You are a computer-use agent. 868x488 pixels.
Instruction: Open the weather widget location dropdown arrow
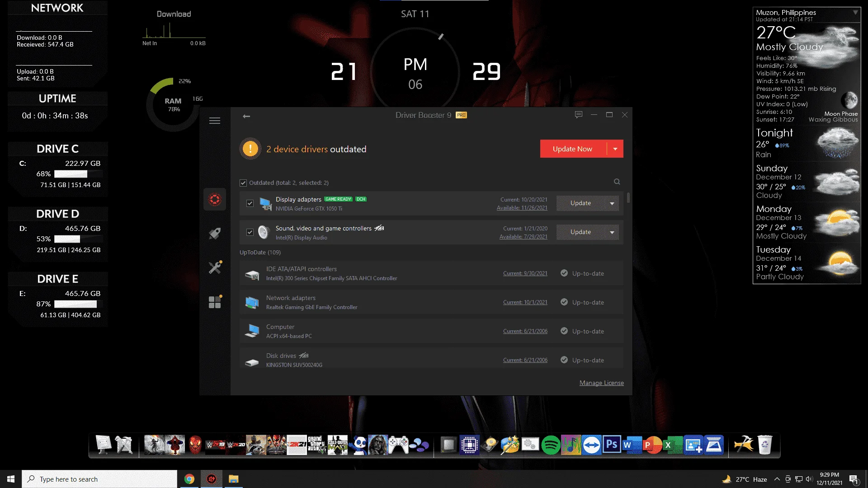855,13
